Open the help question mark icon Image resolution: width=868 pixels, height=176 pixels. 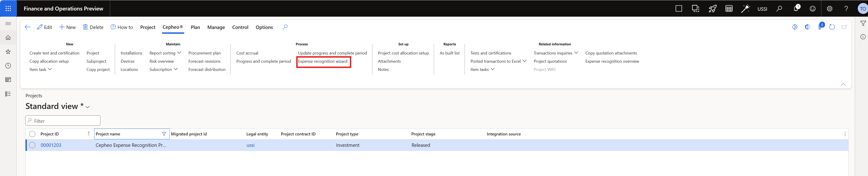click(x=846, y=9)
